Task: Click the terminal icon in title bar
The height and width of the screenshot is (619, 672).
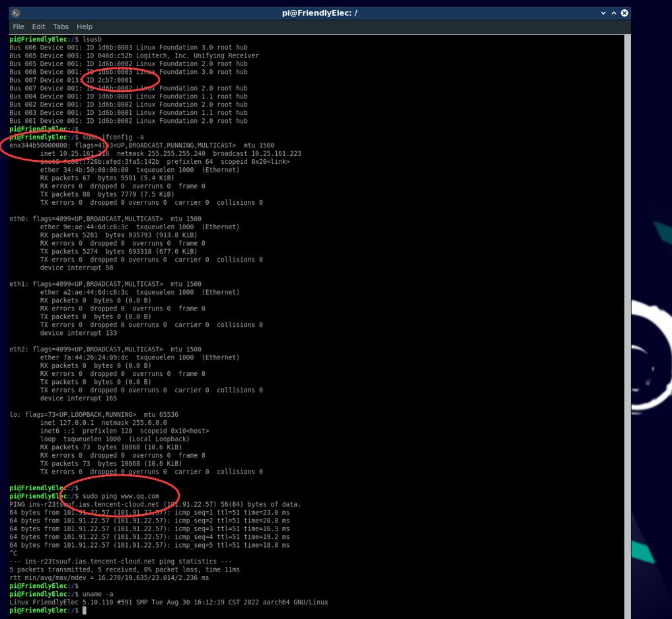Action: (x=15, y=13)
